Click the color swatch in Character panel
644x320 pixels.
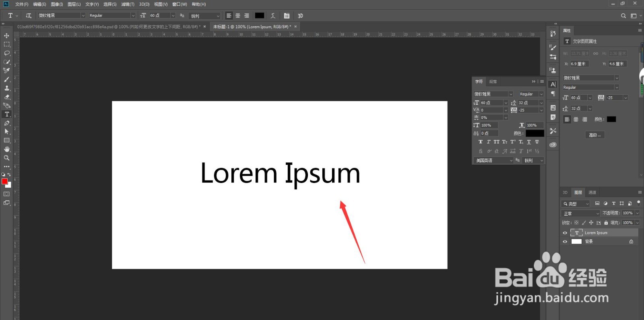535,133
